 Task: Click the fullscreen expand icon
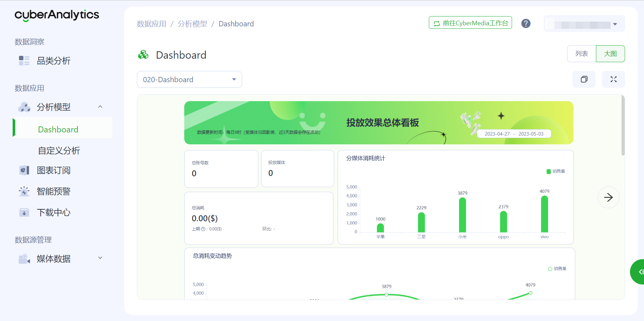click(x=613, y=79)
